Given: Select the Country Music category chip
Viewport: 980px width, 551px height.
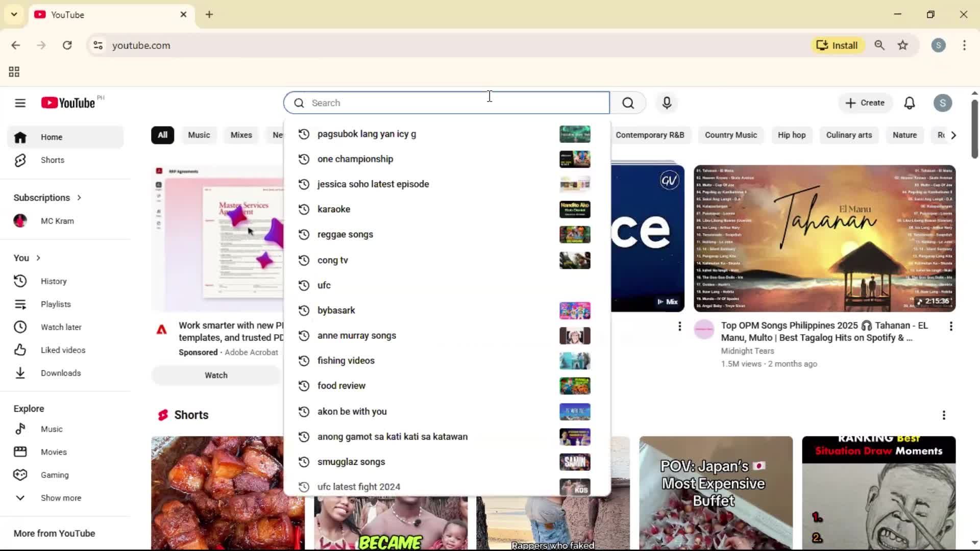Looking at the screenshot, I should (x=730, y=135).
